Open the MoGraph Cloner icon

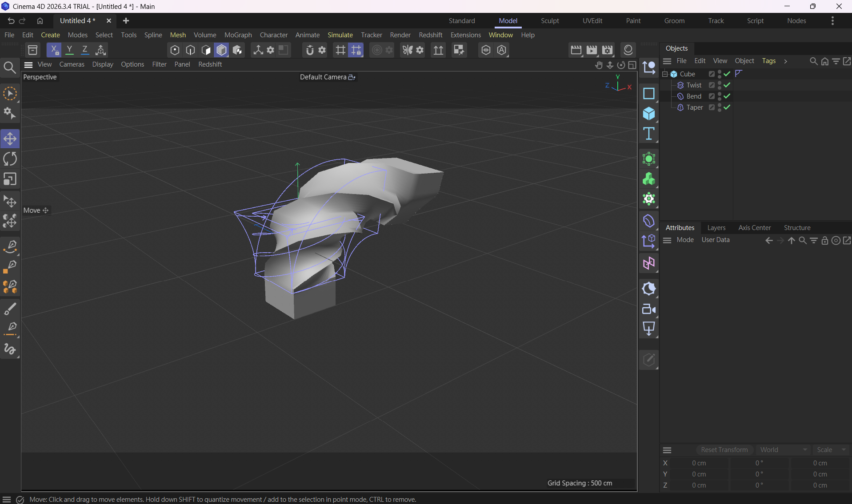(x=649, y=179)
